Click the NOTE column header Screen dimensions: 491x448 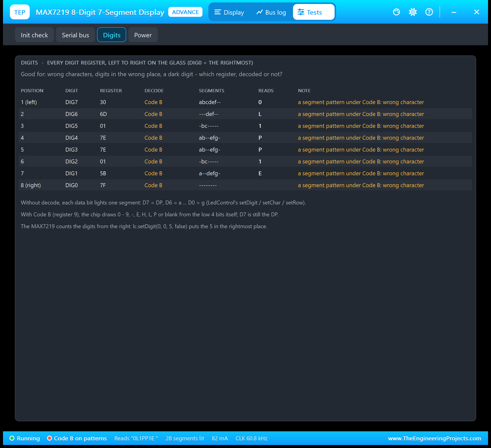click(304, 90)
